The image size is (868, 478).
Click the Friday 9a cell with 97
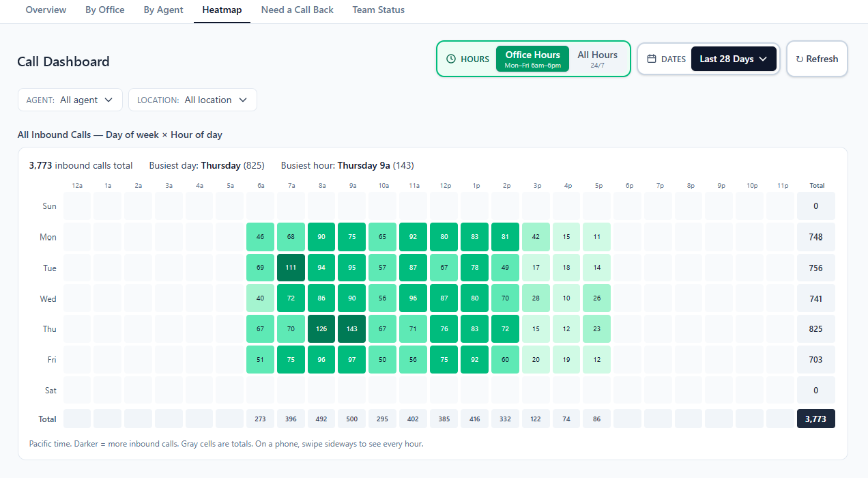352,360
